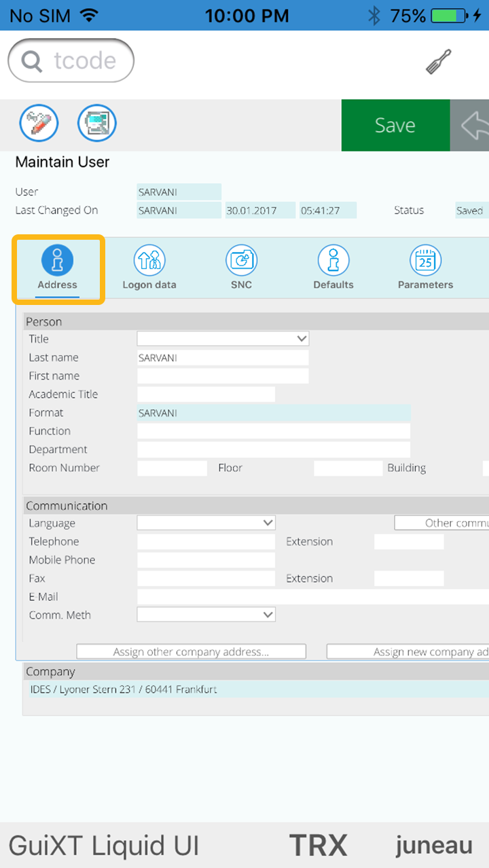The image size is (489, 868).
Task: Tap the search magnifier in tcode box
Action: point(32,61)
